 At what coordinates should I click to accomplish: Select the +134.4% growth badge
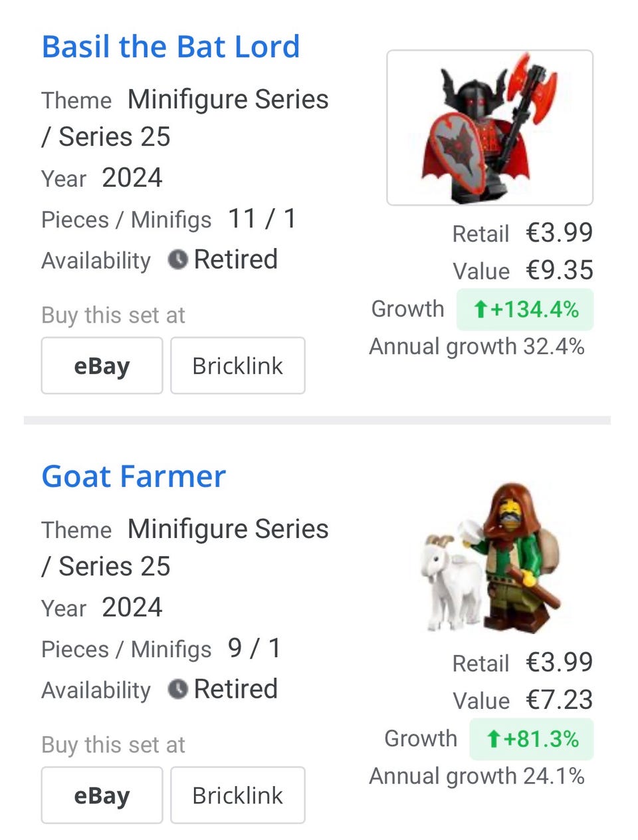point(525,310)
